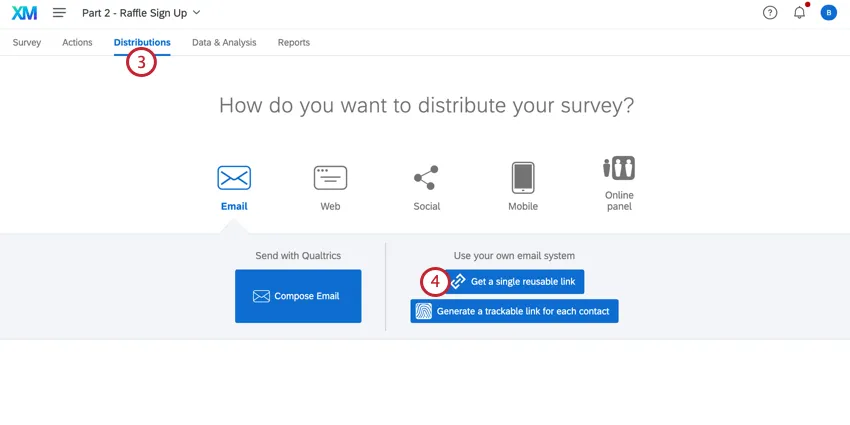This screenshot has width=850, height=425.
Task: Click Get a single reusable link
Action: tap(515, 282)
